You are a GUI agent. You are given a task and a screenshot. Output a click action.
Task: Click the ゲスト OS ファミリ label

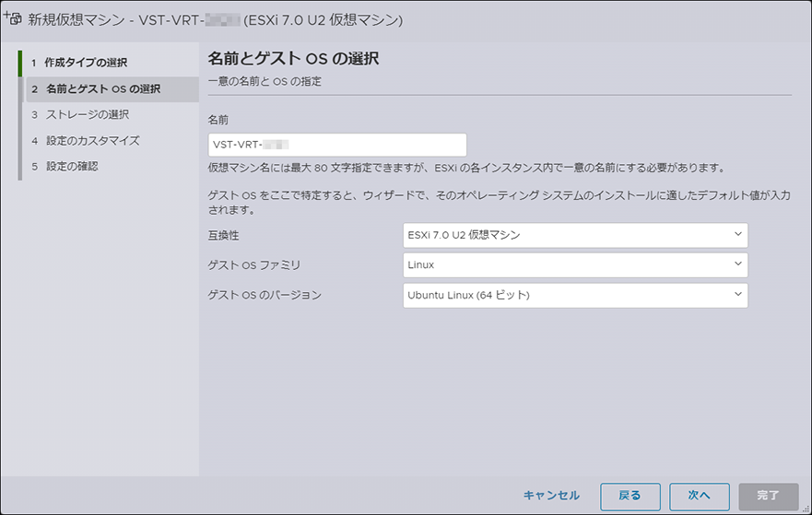[253, 265]
